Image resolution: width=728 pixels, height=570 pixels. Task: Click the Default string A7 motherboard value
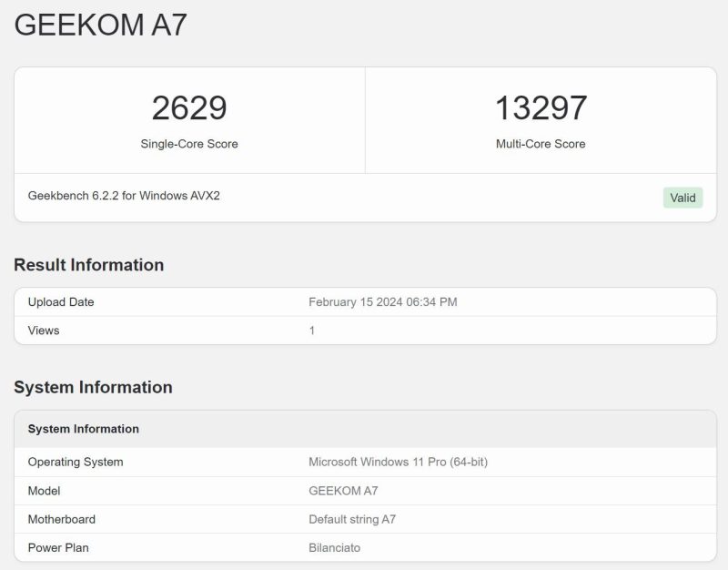point(352,519)
